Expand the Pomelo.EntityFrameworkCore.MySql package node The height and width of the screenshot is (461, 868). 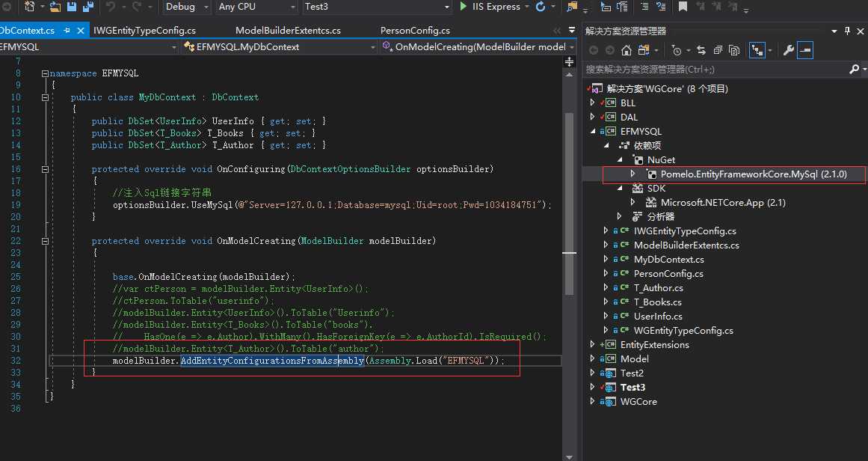632,174
